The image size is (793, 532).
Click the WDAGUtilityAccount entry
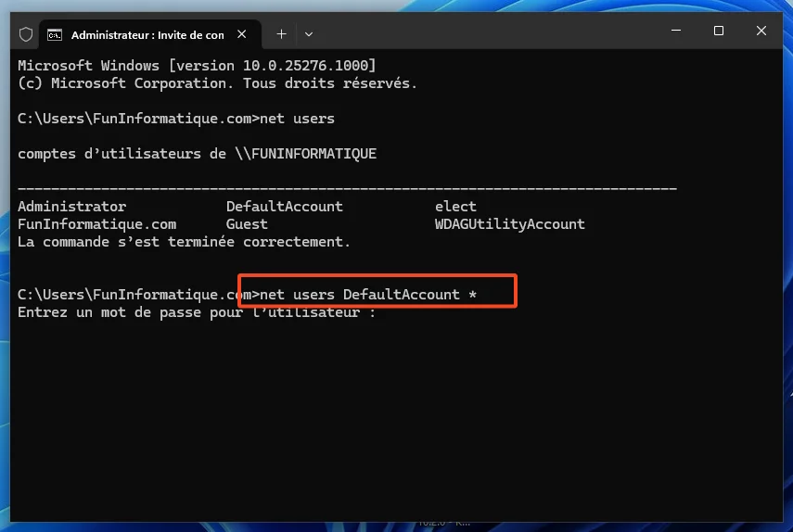tap(509, 223)
